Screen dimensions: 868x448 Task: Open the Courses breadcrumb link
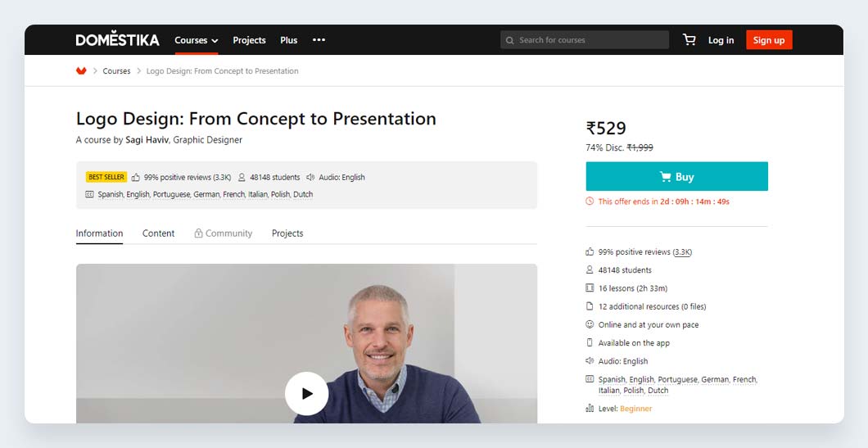point(117,71)
